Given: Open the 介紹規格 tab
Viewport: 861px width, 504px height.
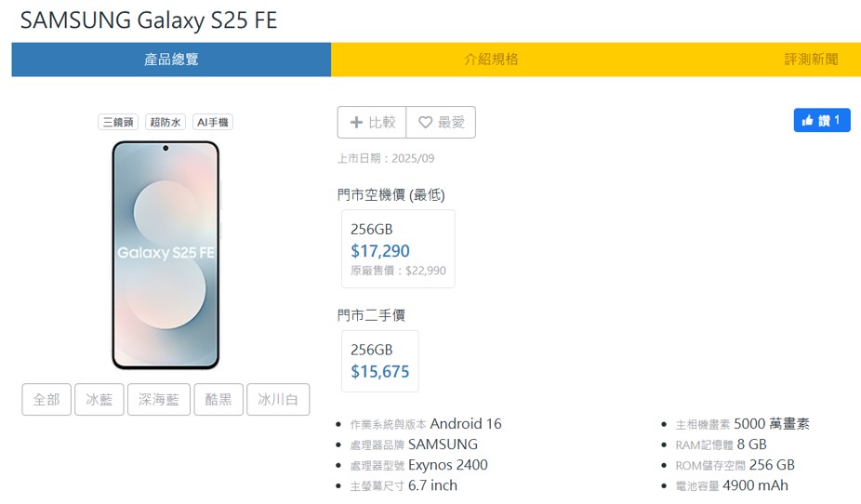Looking at the screenshot, I should pyautogui.click(x=491, y=60).
